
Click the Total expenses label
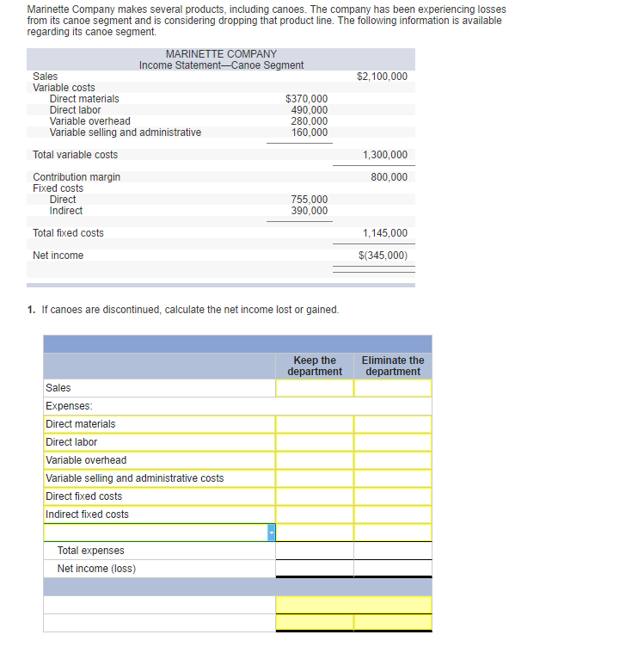(x=90, y=551)
